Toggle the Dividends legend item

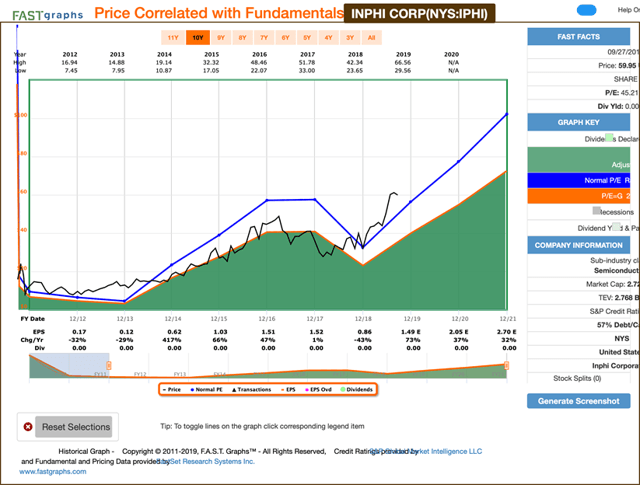tap(357, 389)
